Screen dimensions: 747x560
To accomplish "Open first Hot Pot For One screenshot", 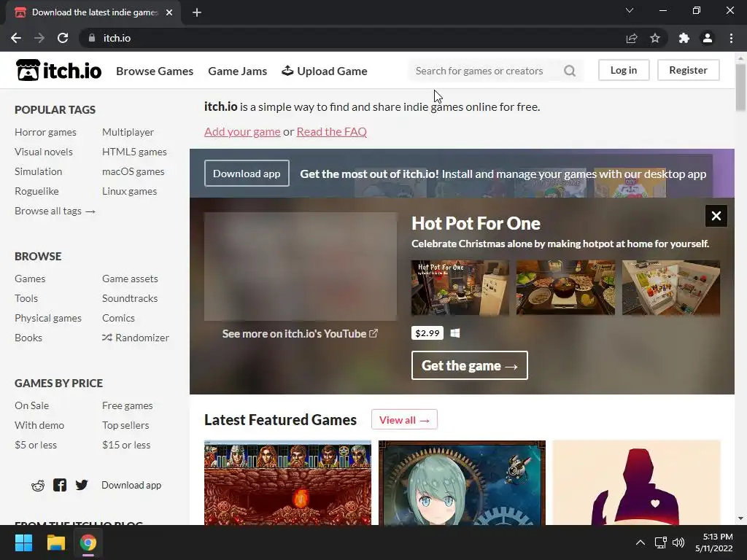I will [x=460, y=287].
